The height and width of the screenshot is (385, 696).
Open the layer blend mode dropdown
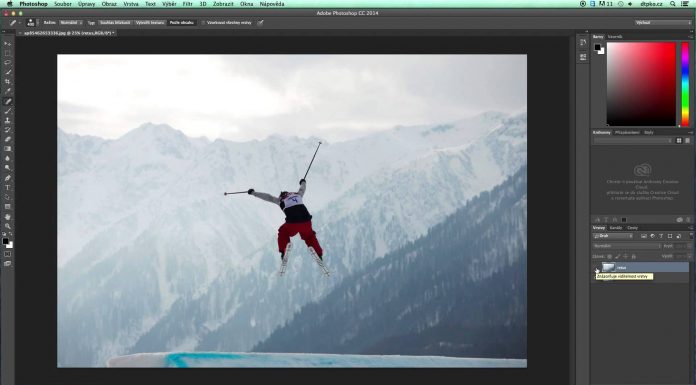(x=627, y=246)
